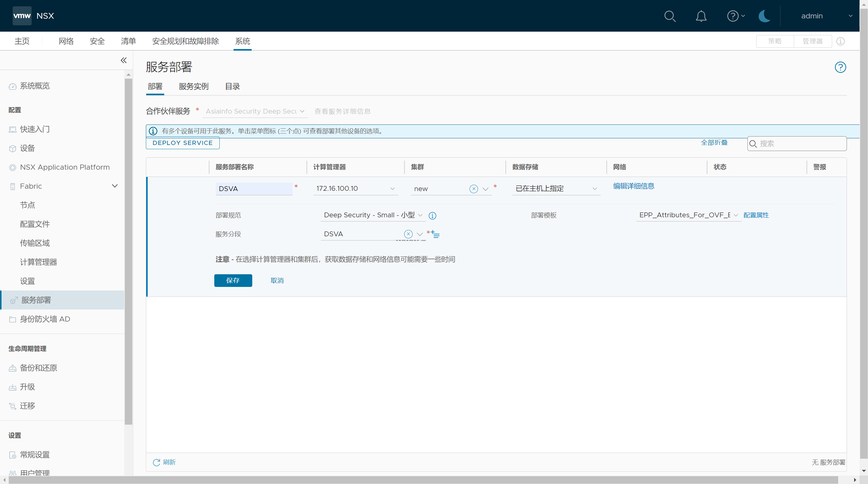Open the 计算管理器 172.16.100.10 dropdown

click(x=356, y=189)
